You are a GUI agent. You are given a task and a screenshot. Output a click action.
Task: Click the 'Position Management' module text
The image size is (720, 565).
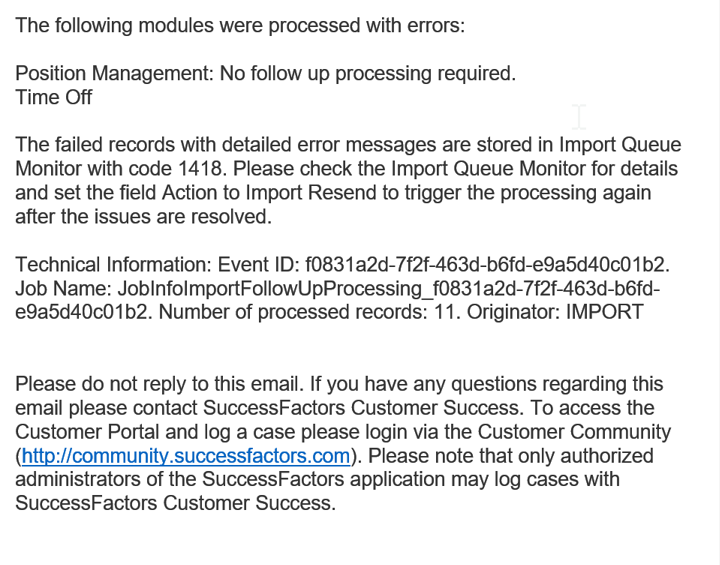tap(114, 73)
